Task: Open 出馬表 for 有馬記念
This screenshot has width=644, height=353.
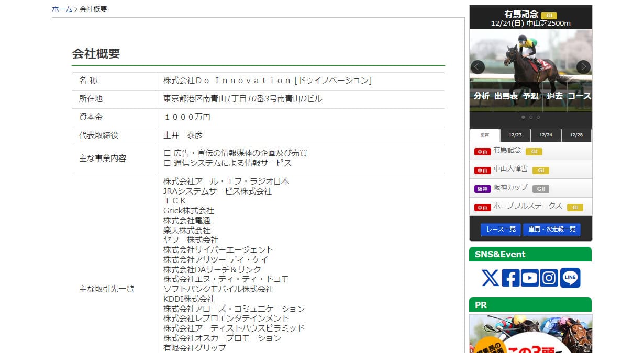Action: [x=506, y=96]
